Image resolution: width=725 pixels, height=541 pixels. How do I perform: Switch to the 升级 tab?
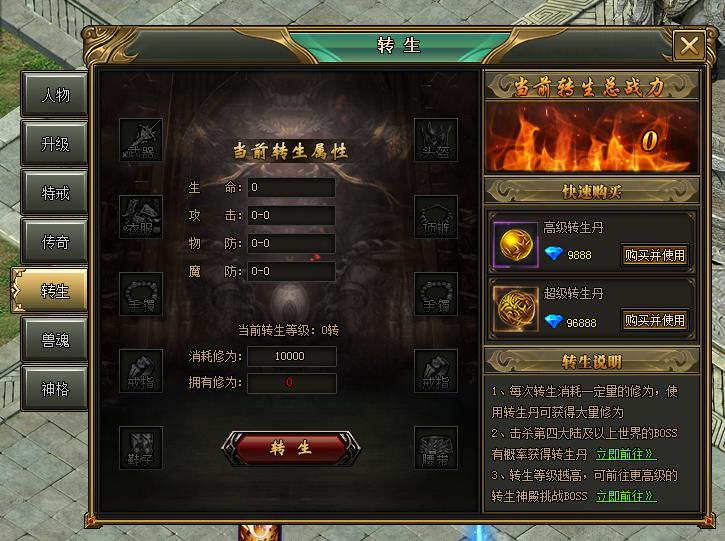pyautogui.click(x=55, y=144)
